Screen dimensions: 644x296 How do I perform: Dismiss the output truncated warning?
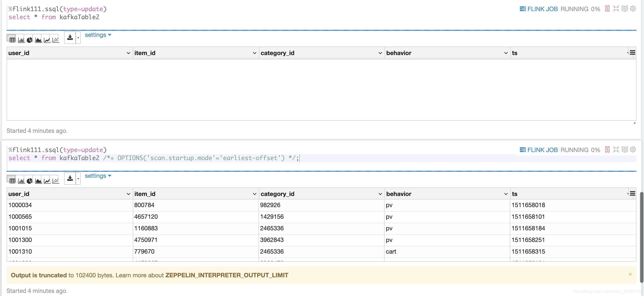coord(630,274)
